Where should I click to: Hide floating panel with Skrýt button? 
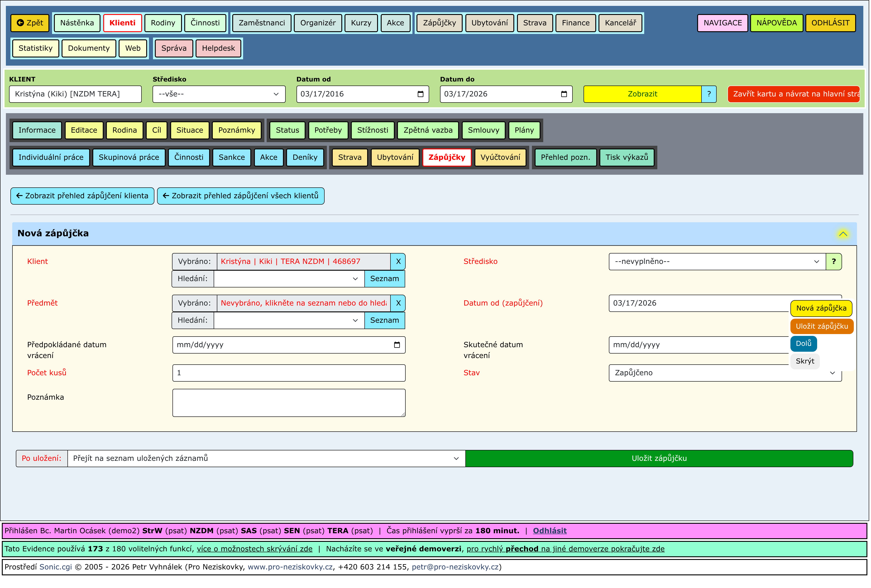coord(805,361)
